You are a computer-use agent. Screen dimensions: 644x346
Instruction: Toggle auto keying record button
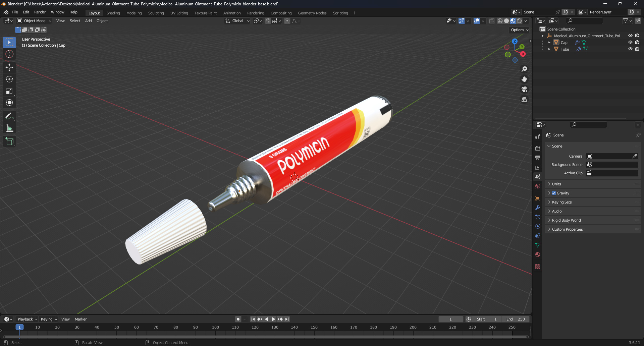click(238, 319)
